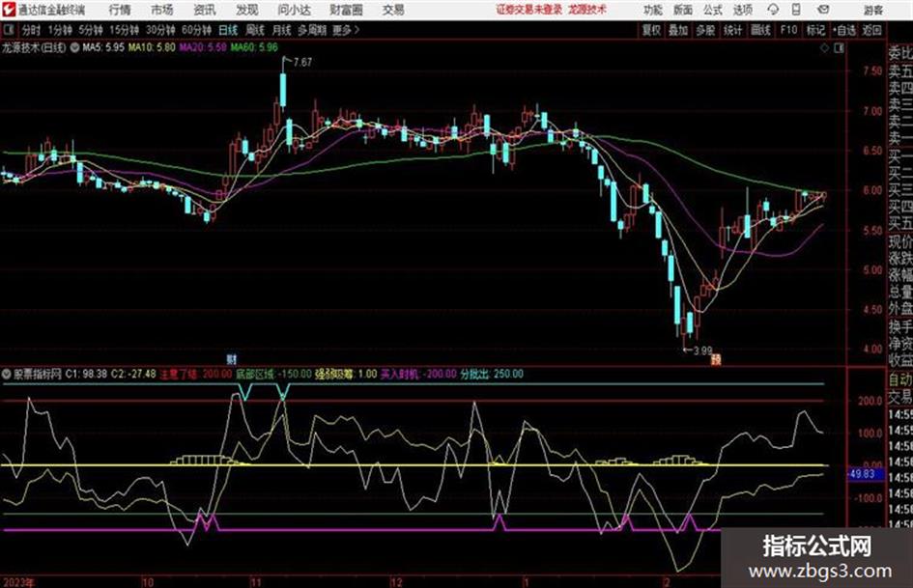Open the 发现 menu

pyautogui.click(x=247, y=10)
